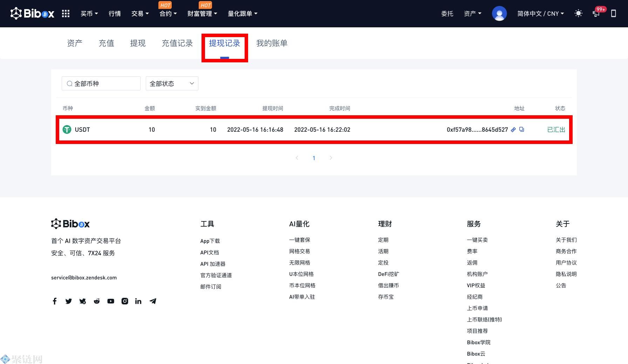Open the YouTube social icon
The image size is (628, 364).
111,301
